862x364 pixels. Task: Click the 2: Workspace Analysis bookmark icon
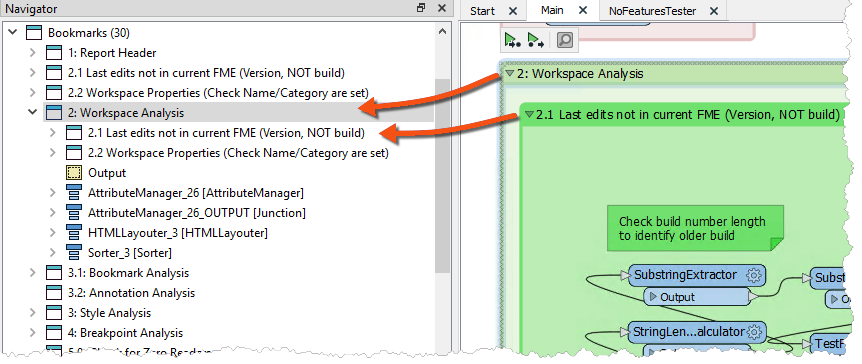click(54, 113)
